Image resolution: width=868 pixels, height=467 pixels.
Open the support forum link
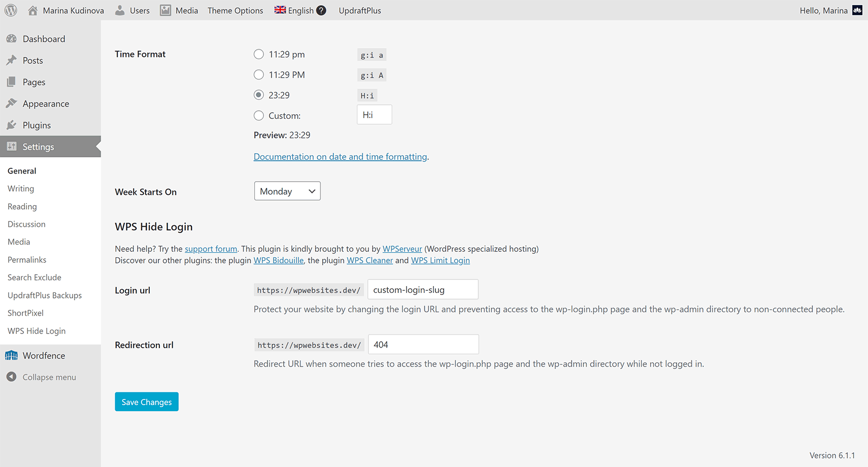click(211, 249)
